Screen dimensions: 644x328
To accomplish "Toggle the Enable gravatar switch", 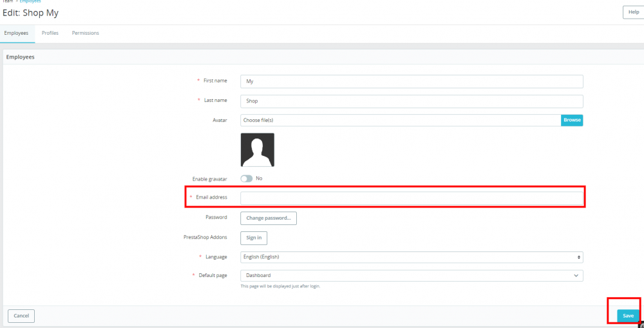I will 247,178.
